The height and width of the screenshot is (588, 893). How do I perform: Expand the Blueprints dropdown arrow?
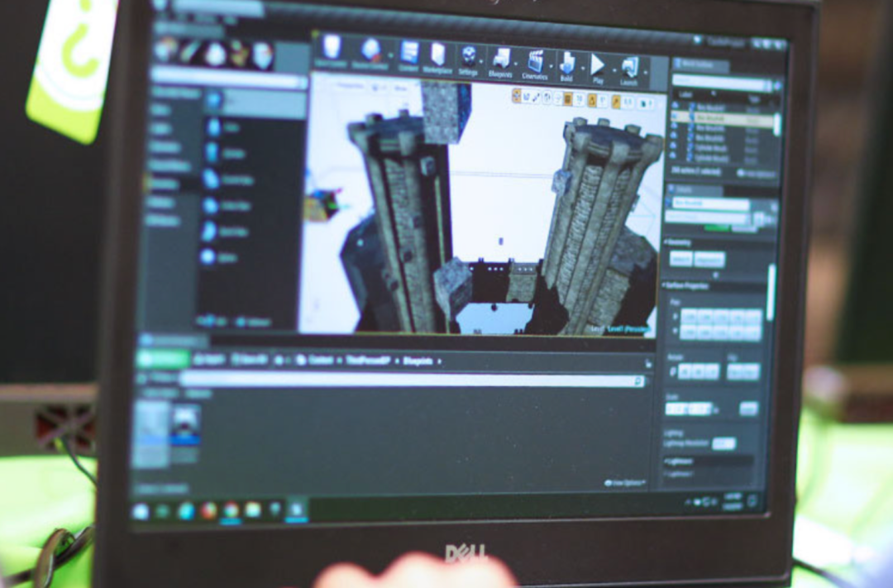coord(517,64)
